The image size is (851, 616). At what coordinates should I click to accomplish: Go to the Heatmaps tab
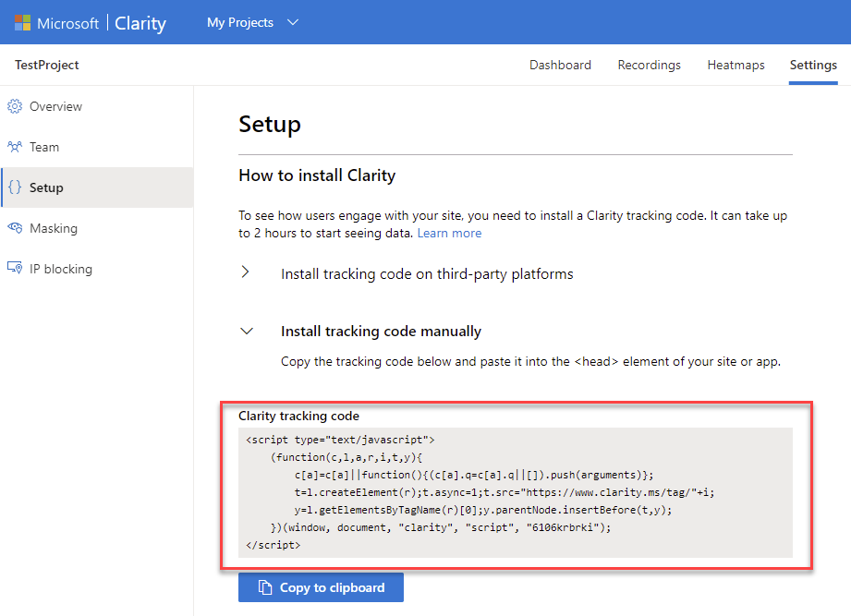[x=736, y=65]
